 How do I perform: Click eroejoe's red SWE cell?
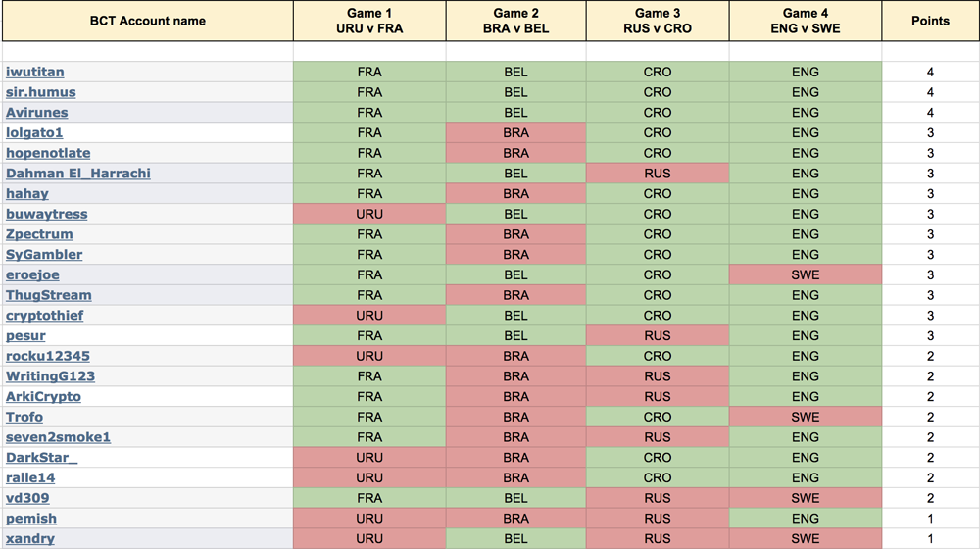tap(805, 274)
